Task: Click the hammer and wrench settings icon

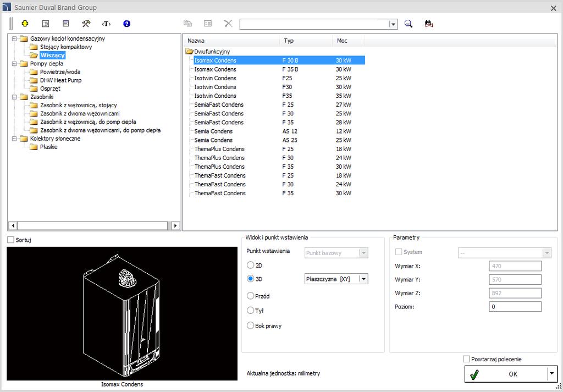Action: click(x=86, y=24)
